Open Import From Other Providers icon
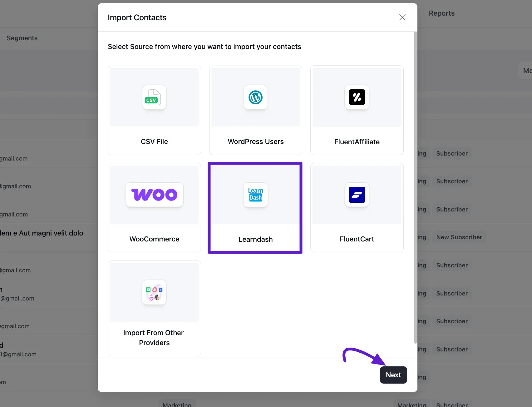 pyautogui.click(x=154, y=292)
